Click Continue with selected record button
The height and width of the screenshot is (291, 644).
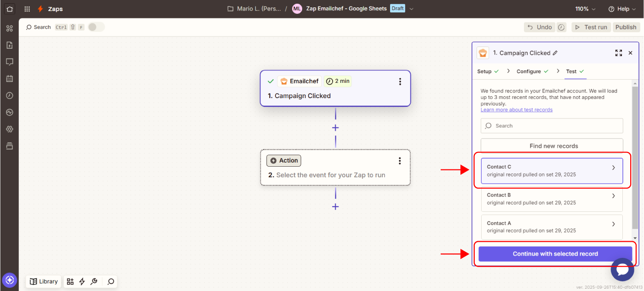pyautogui.click(x=555, y=254)
